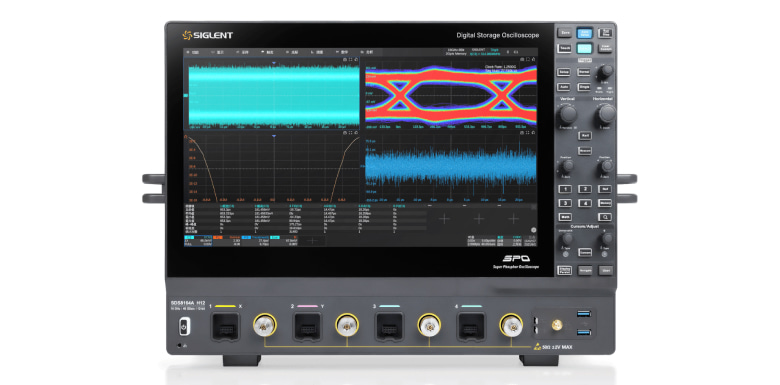Open the 光标 (Cursors) menu on screen
This screenshot has width=780, height=385.
[293, 52]
